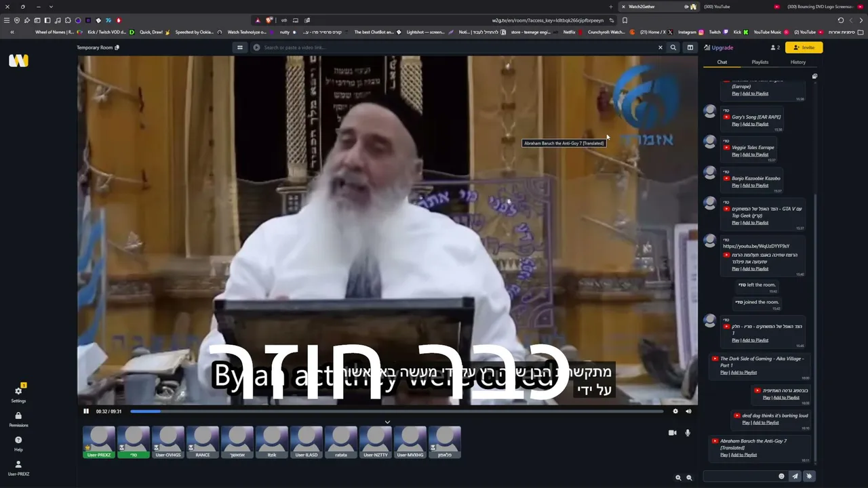This screenshot has width=868, height=488.
Task: Switch to the History tab
Action: click(x=798, y=62)
